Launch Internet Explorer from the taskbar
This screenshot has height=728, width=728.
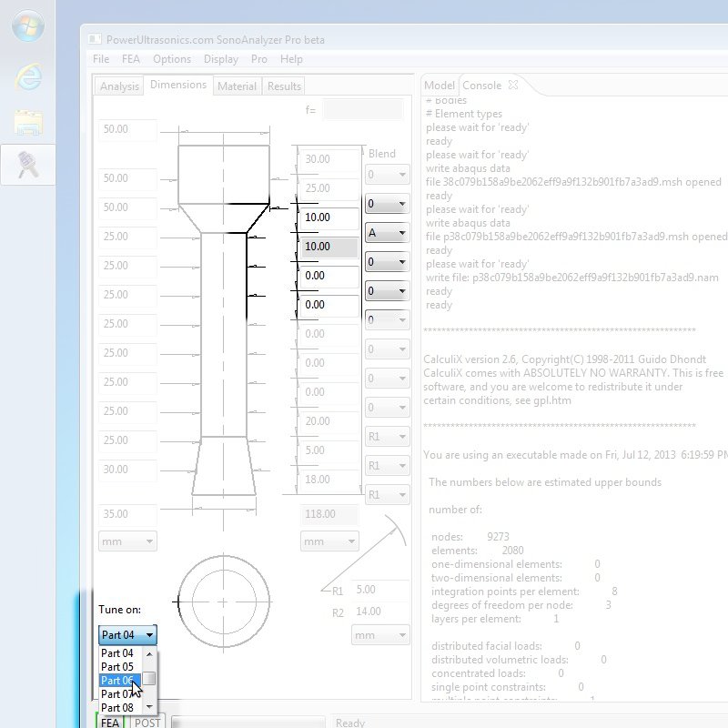(28, 76)
